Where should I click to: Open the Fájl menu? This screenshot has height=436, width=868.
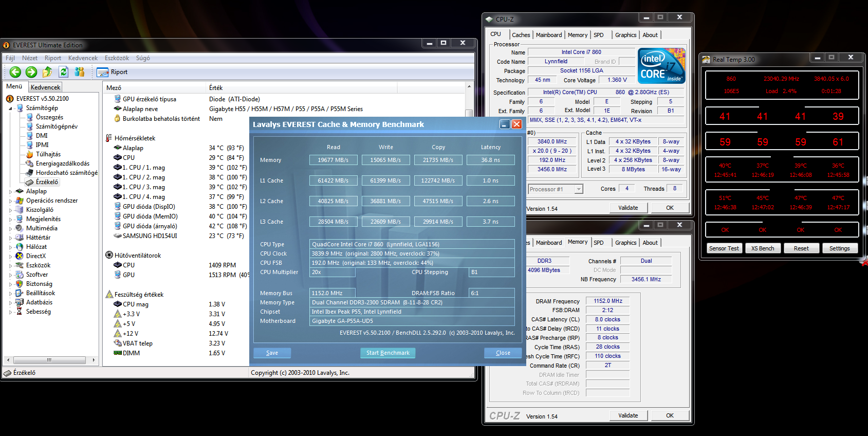click(x=10, y=58)
